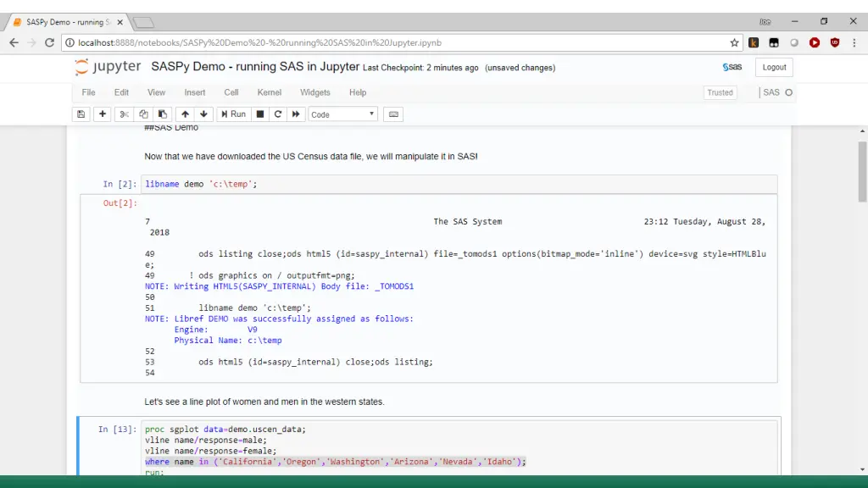Open the Cell menu
Image resolution: width=868 pixels, height=488 pixels.
point(231,92)
